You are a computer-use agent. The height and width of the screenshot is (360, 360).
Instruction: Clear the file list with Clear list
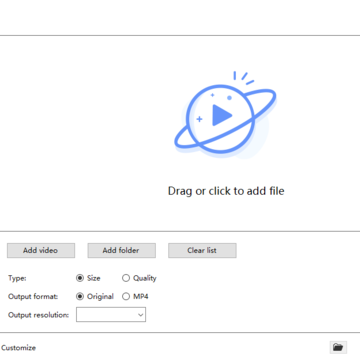tap(202, 250)
